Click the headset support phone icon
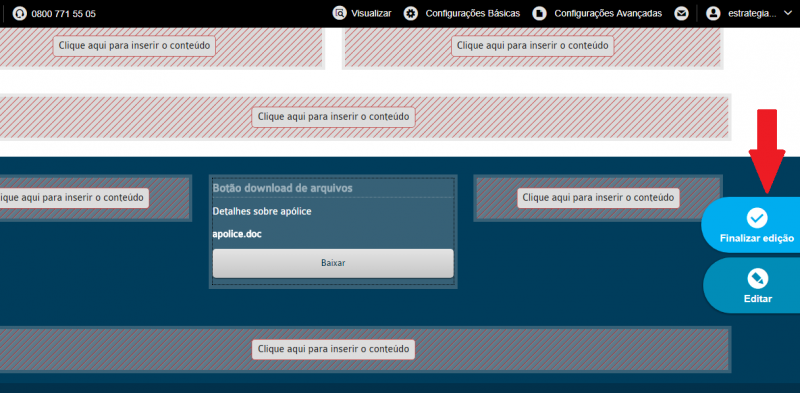 pos(19,14)
